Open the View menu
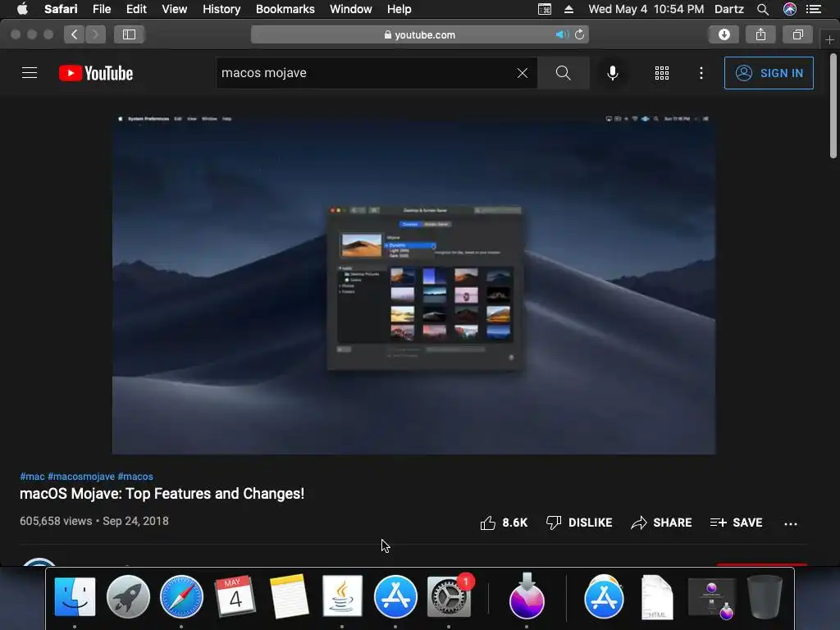Screen dimensions: 840x630 (x=174, y=9)
